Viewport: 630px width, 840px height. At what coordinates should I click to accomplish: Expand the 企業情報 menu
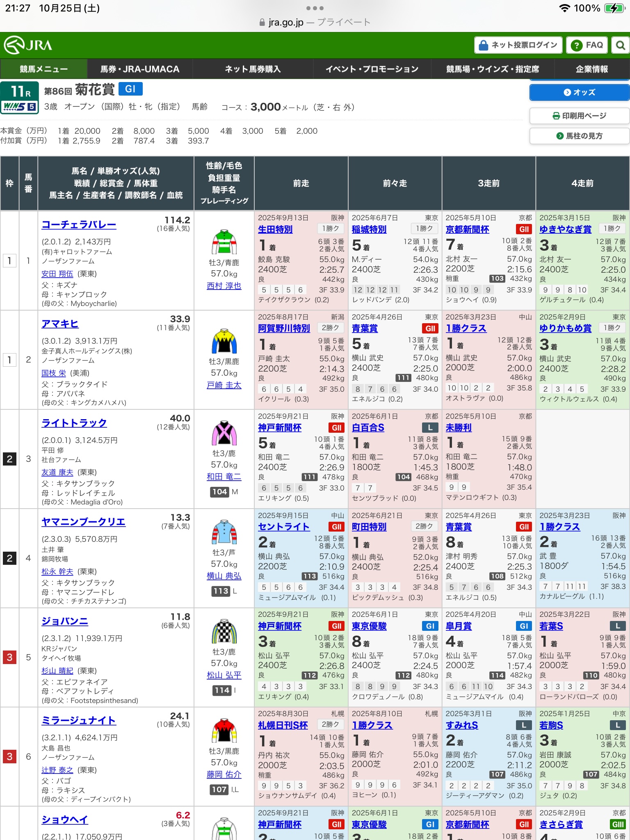click(x=591, y=69)
